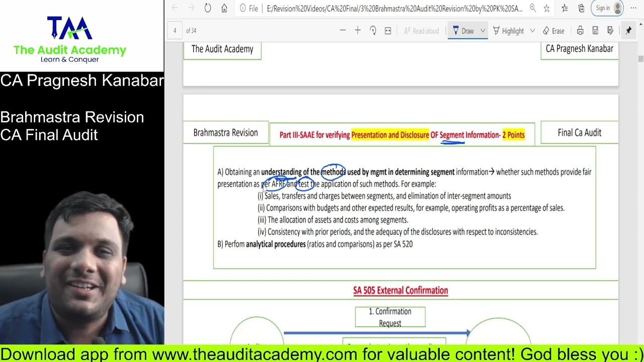Screen dimensions: 644x362
Task: Click the browser back arrow
Action: [175, 8]
